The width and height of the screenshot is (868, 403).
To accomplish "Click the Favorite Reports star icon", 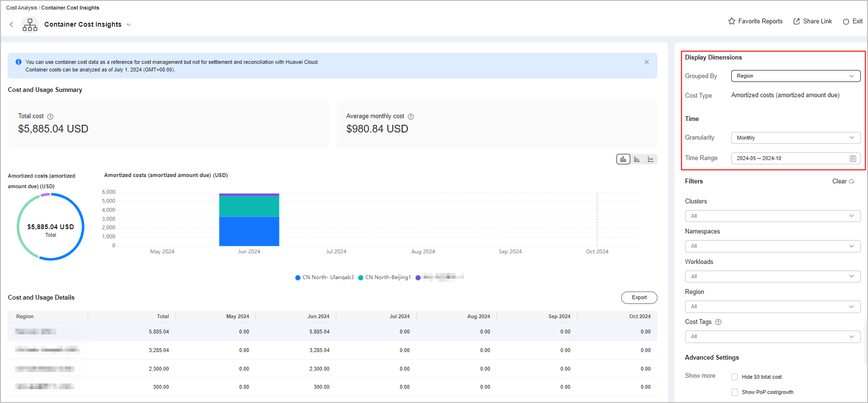I will tap(732, 21).
